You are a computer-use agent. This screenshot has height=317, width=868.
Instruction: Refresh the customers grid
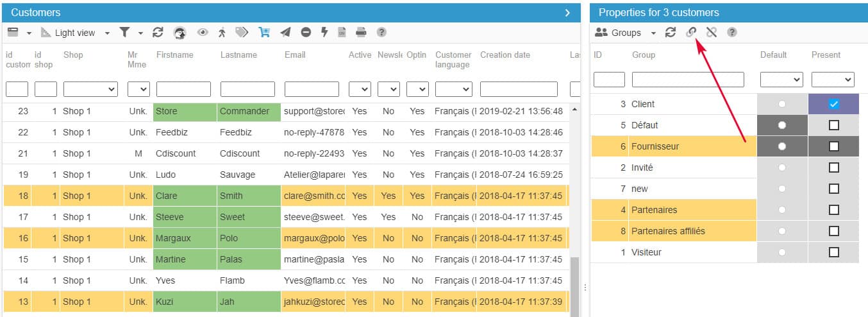pos(158,32)
